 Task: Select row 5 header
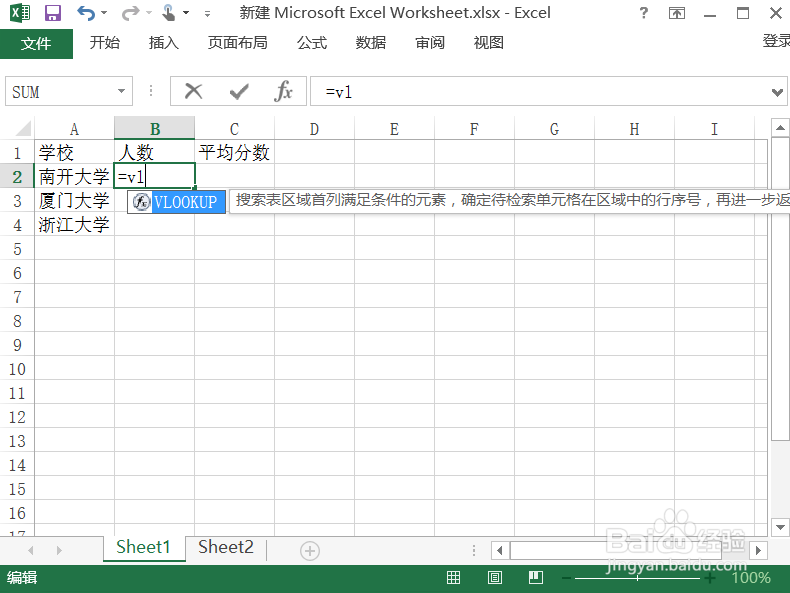[x=17, y=249]
